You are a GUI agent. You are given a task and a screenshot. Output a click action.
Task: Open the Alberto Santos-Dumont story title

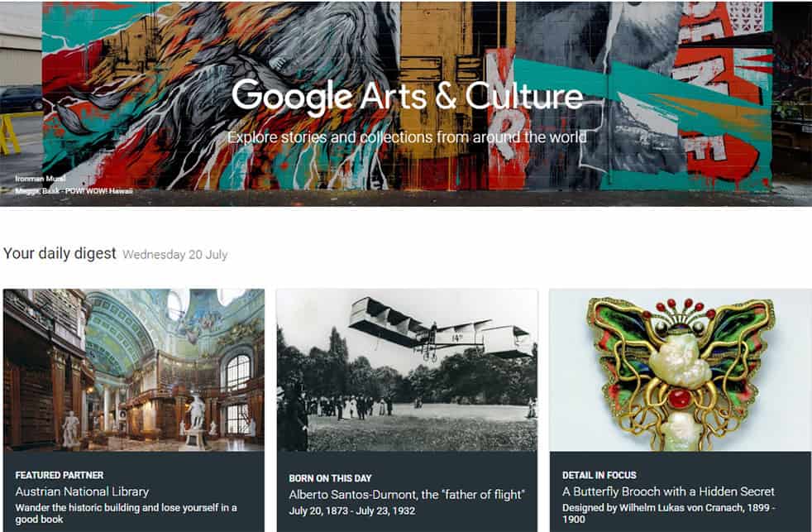click(x=407, y=495)
